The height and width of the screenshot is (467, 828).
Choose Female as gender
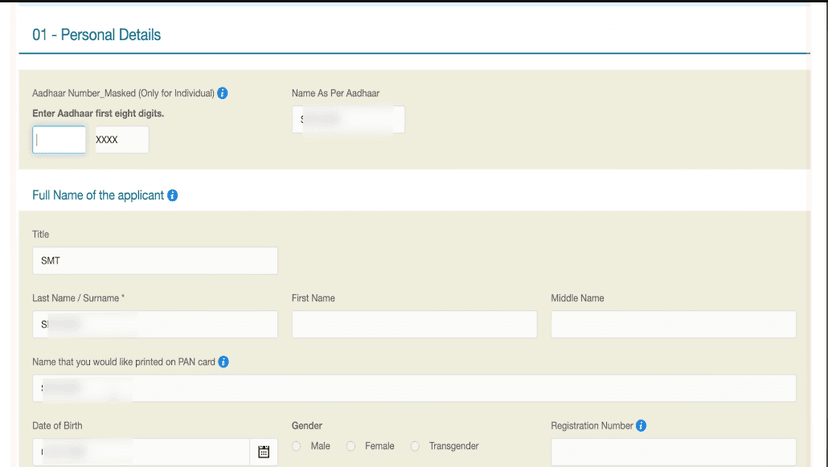coord(351,446)
